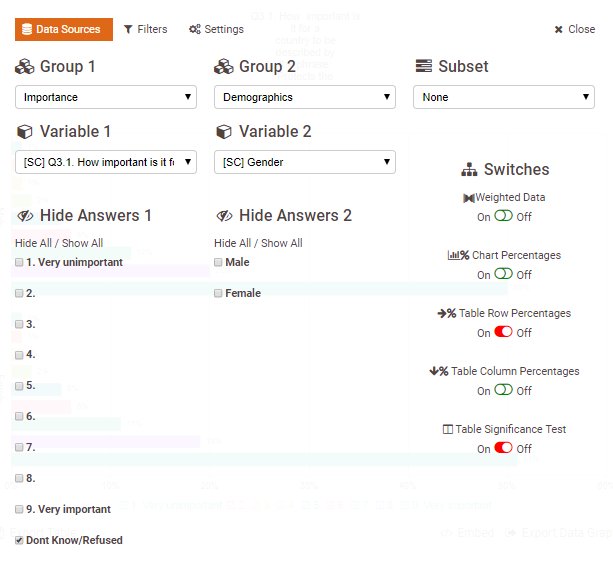Check the answer 6. checkbox

(19, 416)
